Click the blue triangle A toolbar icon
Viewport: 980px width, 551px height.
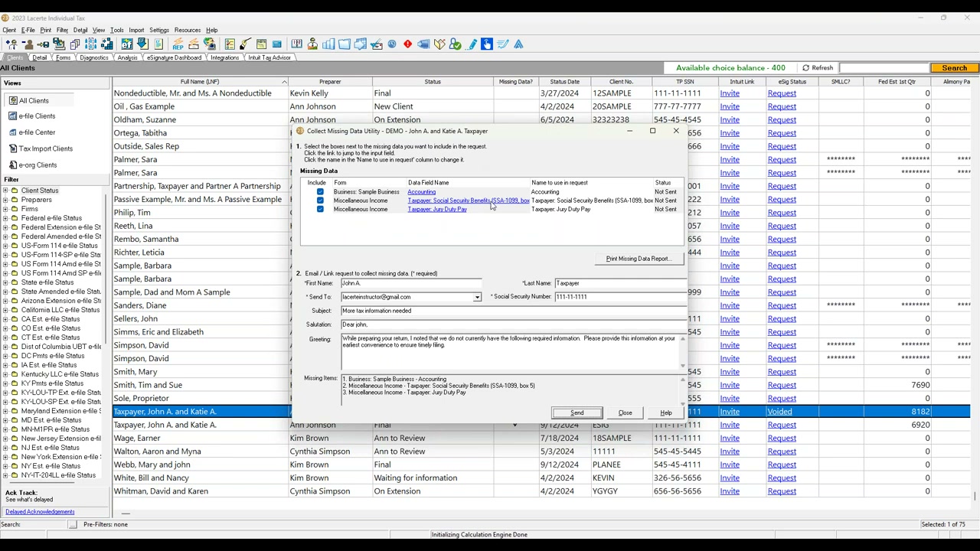[519, 44]
